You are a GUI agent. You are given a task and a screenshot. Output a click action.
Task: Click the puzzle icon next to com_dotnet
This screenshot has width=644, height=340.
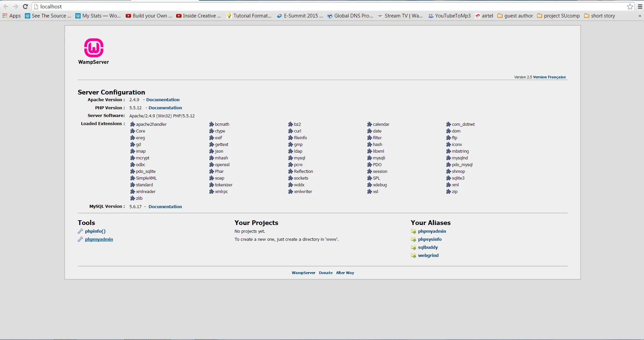point(448,124)
